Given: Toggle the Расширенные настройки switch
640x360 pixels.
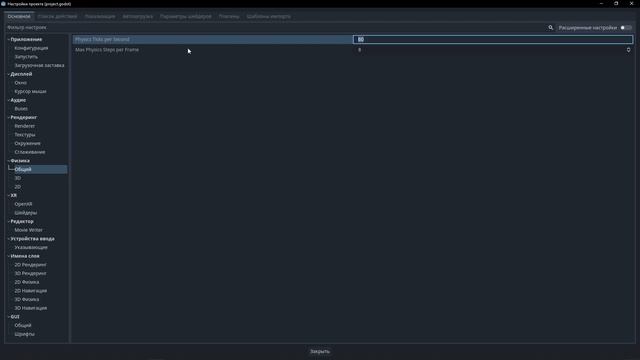Looking at the screenshot, I should 626,28.
